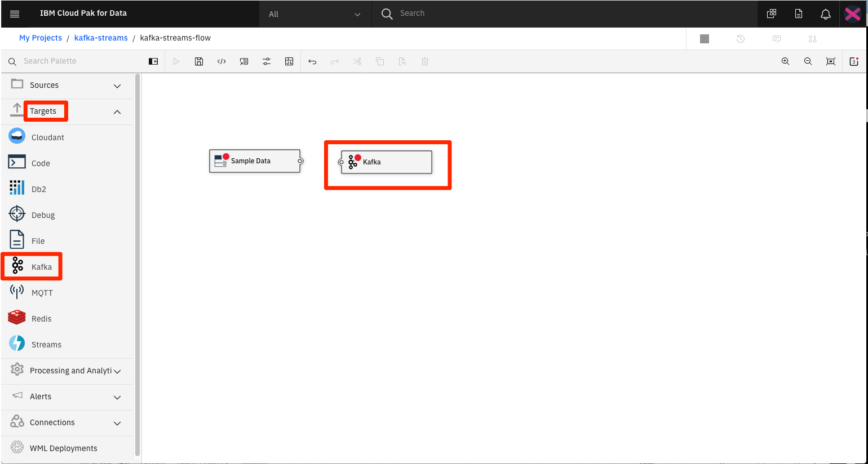Image resolution: width=868 pixels, height=464 pixels.
Task: Click IBM Cloud Pak for Data title
Action: [x=83, y=13]
